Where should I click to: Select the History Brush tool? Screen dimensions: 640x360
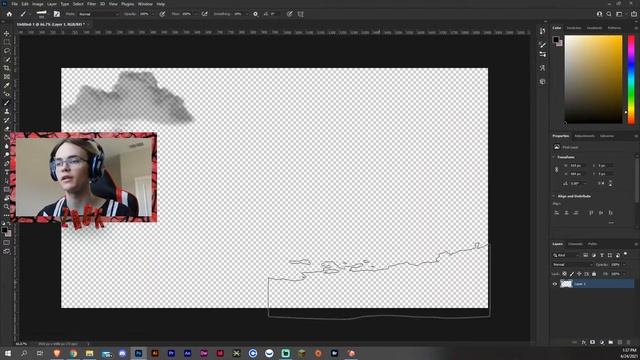(x=7, y=120)
